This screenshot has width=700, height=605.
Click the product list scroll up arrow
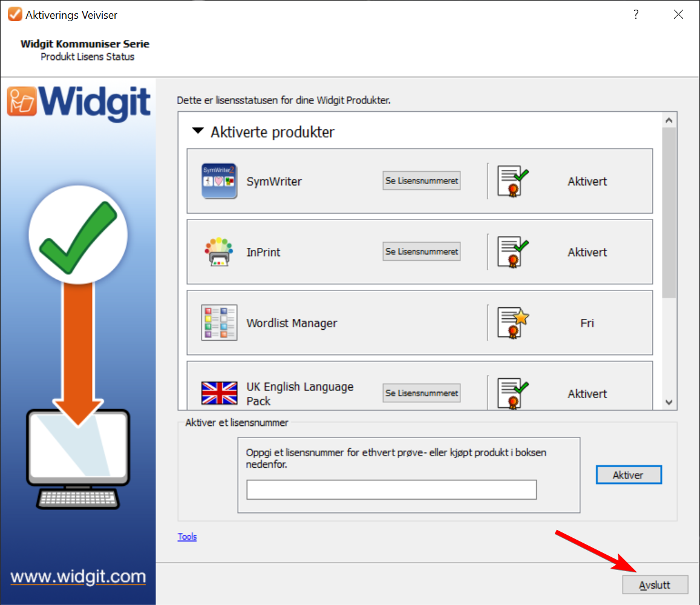(x=669, y=120)
